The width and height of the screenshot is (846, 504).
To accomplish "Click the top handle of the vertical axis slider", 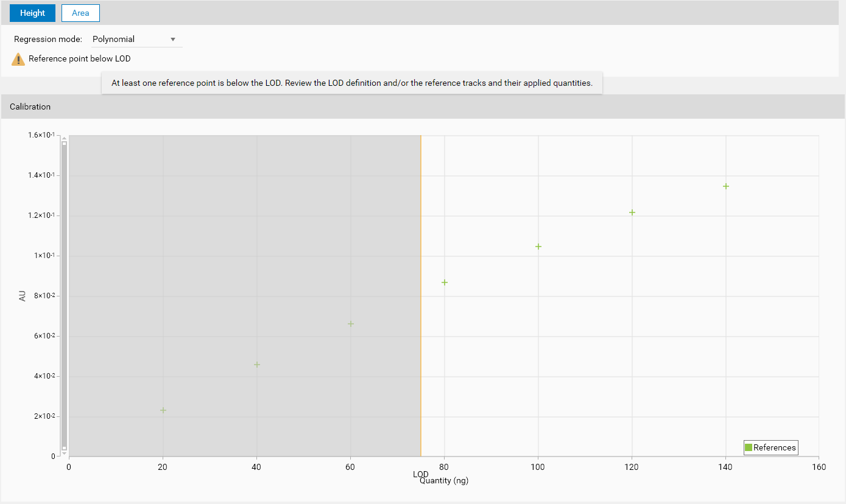I will (x=64, y=144).
